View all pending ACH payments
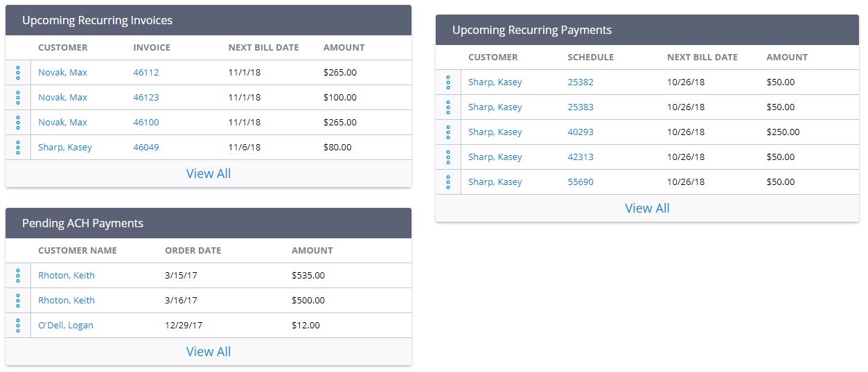 209,352
